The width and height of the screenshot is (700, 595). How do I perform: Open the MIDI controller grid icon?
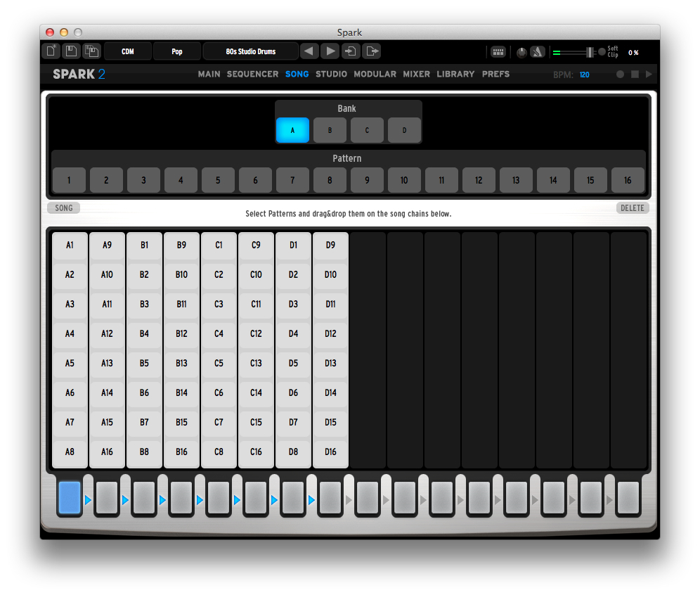(498, 52)
